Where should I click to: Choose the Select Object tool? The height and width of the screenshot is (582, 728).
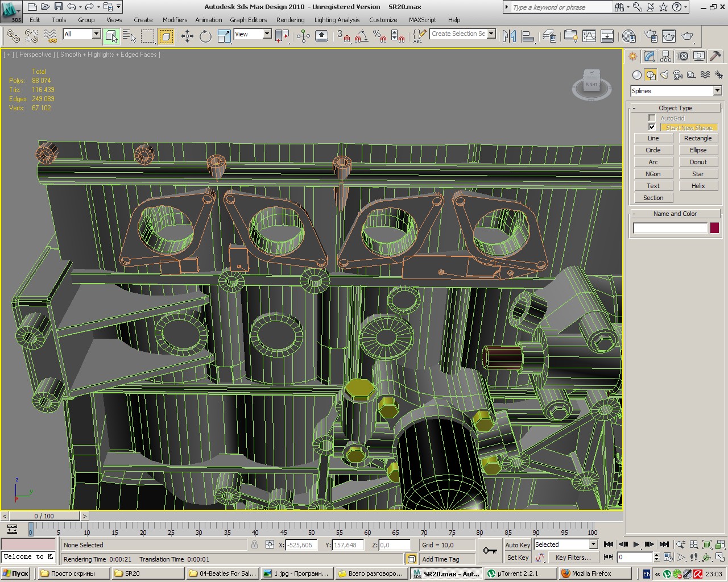pyautogui.click(x=111, y=36)
